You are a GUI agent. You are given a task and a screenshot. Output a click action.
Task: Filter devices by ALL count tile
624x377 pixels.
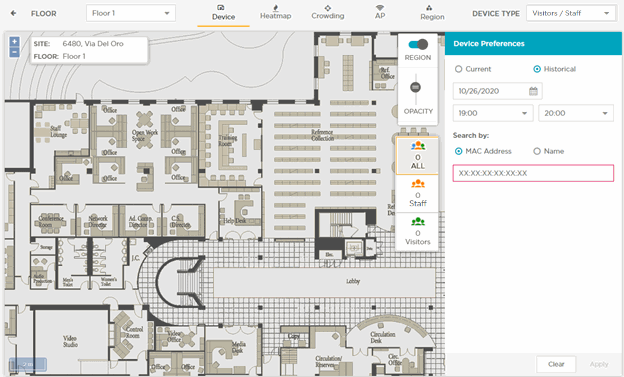click(417, 156)
